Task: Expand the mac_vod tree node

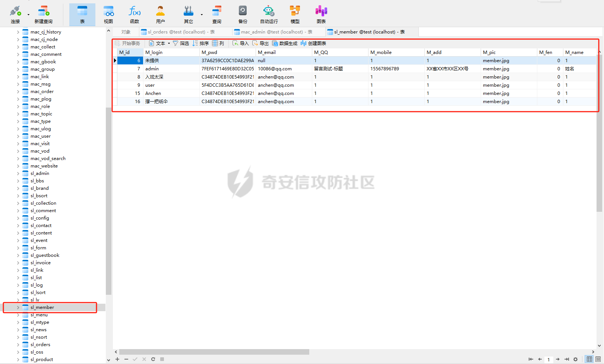Action: 18,151
